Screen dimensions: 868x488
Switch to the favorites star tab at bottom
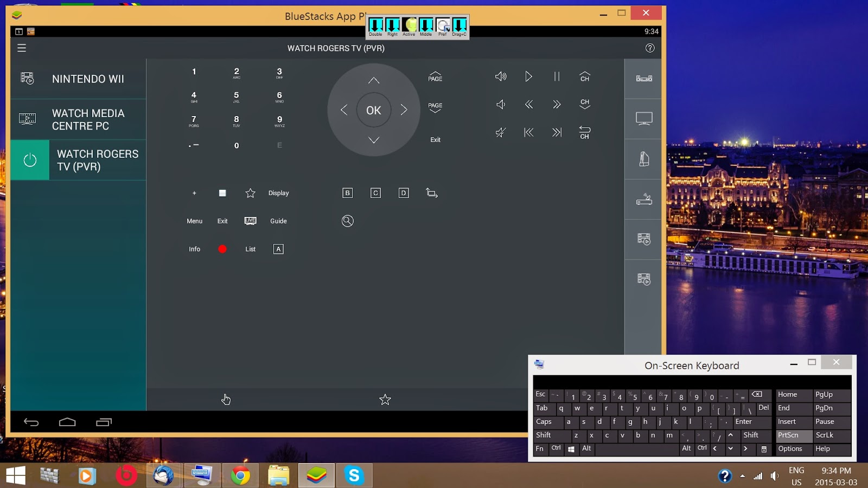point(385,400)
